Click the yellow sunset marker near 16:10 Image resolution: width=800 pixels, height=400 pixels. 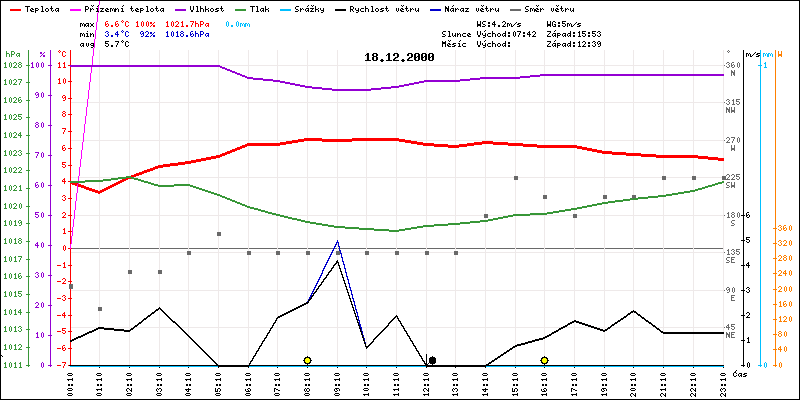(544, 360)
